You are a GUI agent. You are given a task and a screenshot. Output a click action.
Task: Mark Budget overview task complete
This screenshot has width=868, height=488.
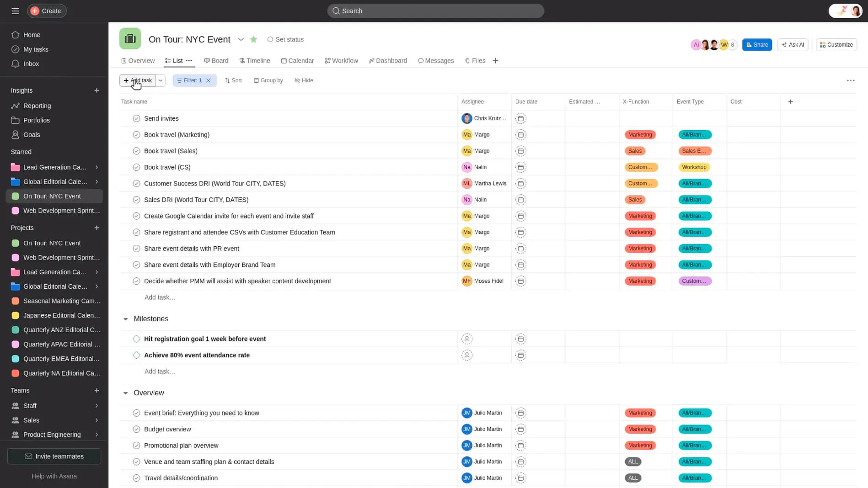pyautogui.click(x=136, y=430)
